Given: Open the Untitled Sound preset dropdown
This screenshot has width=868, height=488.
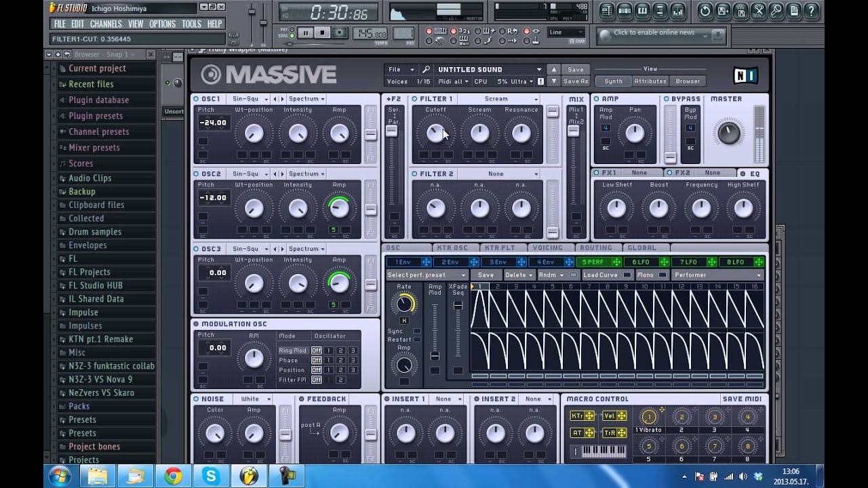Looking at the screenshot, I should [x=490, y=69].
